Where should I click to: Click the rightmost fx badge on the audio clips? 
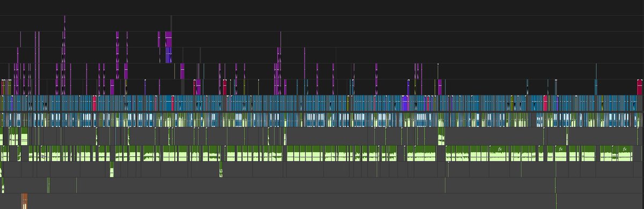tap(625, 148)
